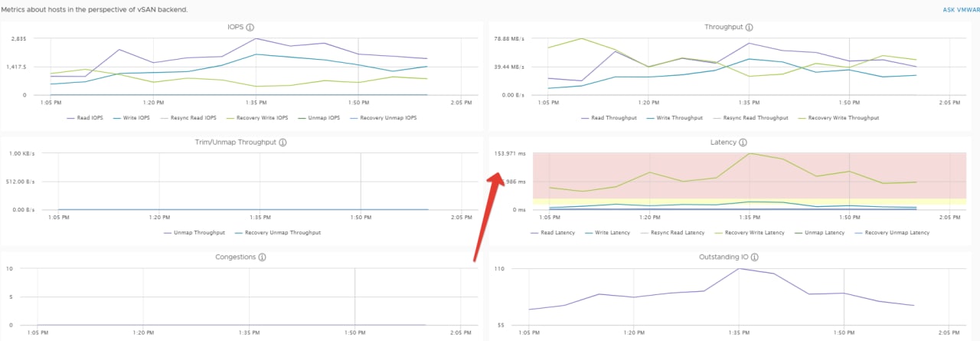Screen dimensions: 980x341
Task: Toggle the Write Latency legend entry
Action: tap(609, 232)
